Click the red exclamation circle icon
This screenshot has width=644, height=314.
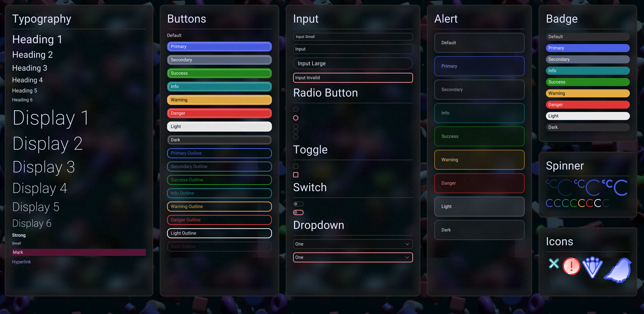571,266
